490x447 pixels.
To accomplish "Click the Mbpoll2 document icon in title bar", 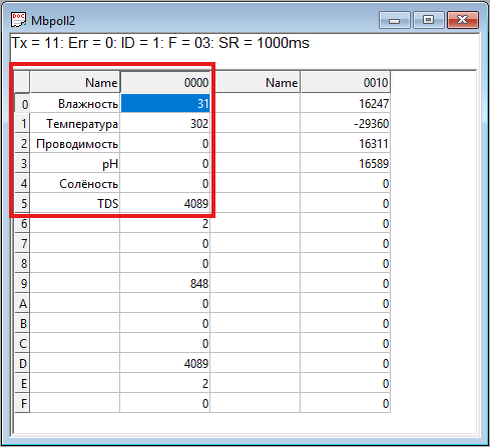I will (x=18, y=20).
